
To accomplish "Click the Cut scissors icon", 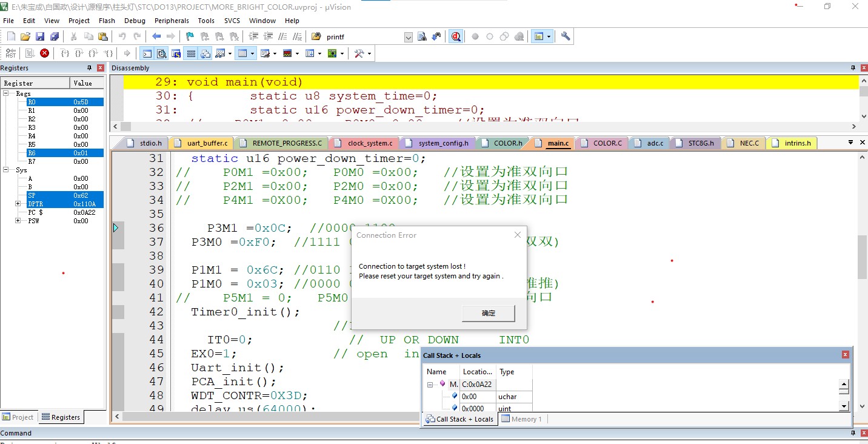I will pyautogui.click(x=73, y=36).
